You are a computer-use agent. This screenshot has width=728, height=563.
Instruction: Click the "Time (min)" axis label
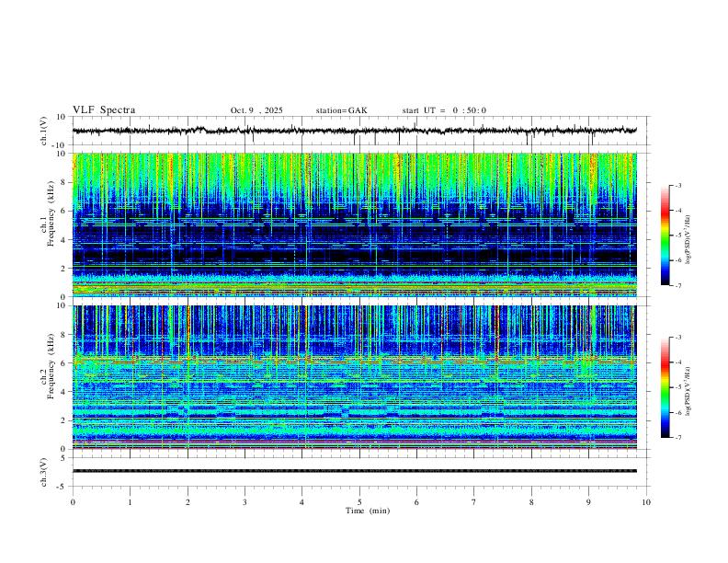click(368, 511)
